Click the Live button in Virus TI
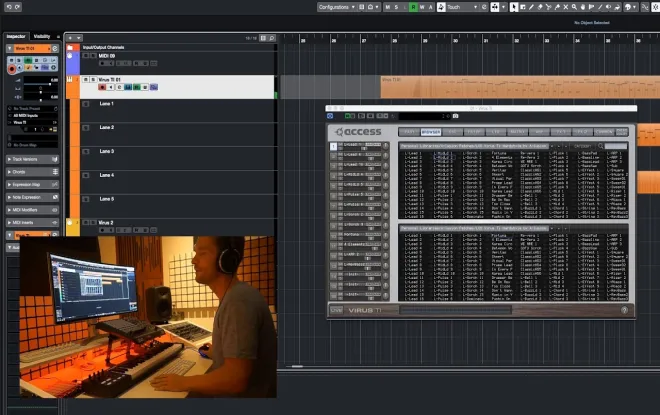Screen dimensions: 660x415 pos(336,310)
